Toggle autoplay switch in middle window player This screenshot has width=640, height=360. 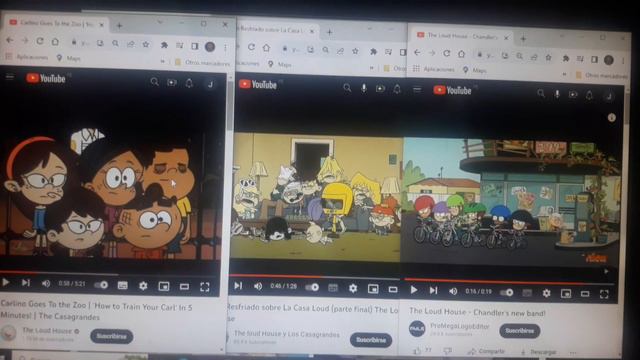tap(312, 287)
